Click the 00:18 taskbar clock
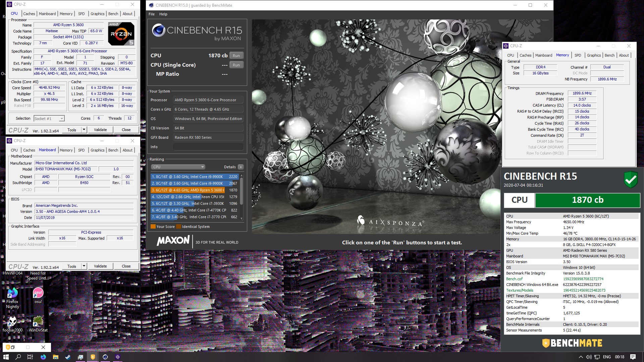Viewport: 644px width, 362px height. tap(620, 357)
